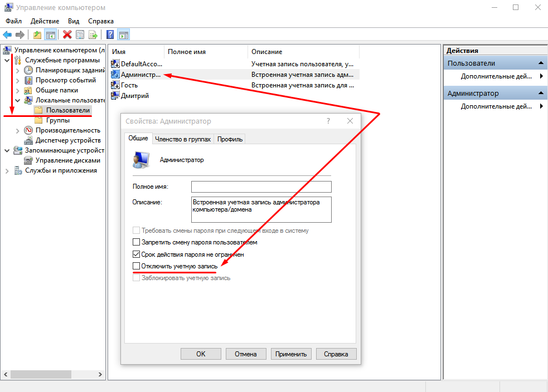Screen dimensions: 548x392
Task: Click the Back arrow toolbar icon
Action: tap(7, 35)
